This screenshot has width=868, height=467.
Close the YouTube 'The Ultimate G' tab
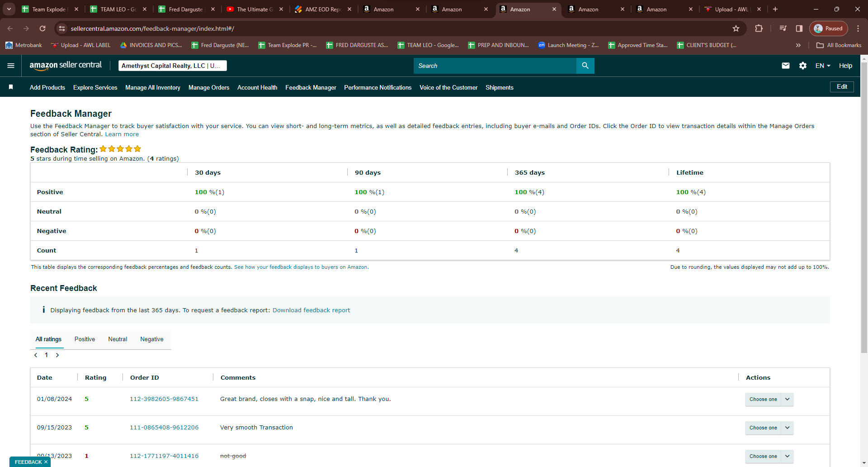pyautogui.click(x=281, y=9)
